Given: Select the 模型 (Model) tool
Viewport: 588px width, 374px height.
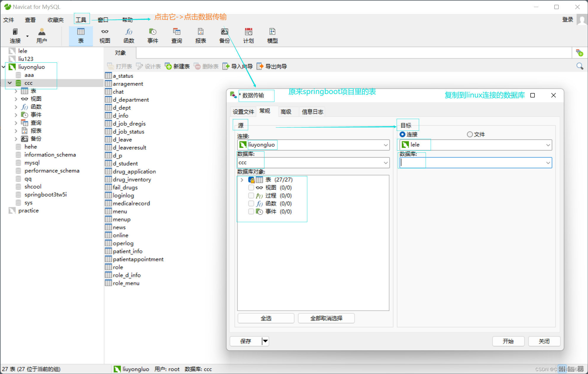Looking at the screenshot, I should (x=272, y=35).
